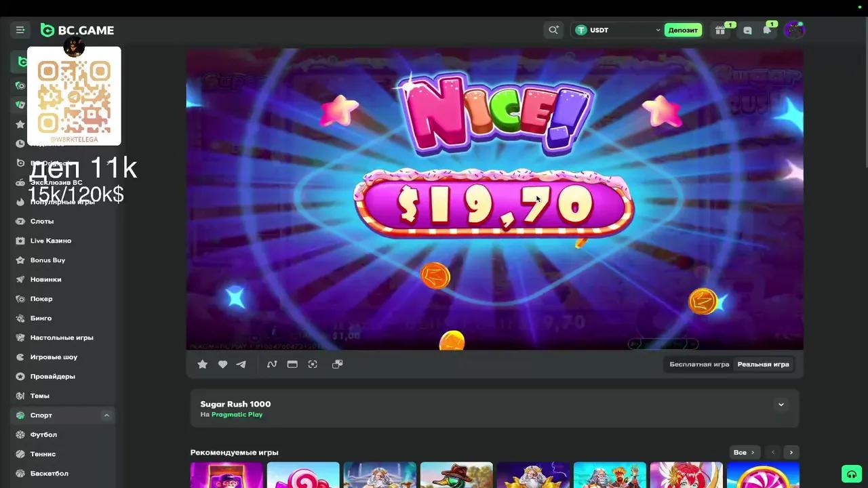Viewport: 868px width, 488px height.
Task: Click the Бинго icon
Action: click(x=20, y=318)
